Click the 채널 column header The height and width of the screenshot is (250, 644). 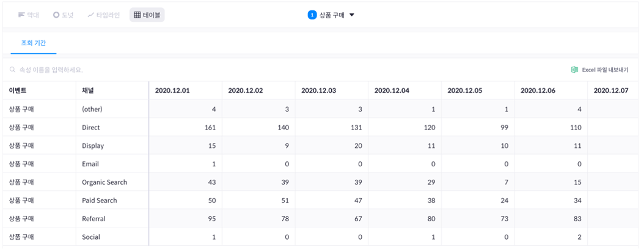click(88, 91)
